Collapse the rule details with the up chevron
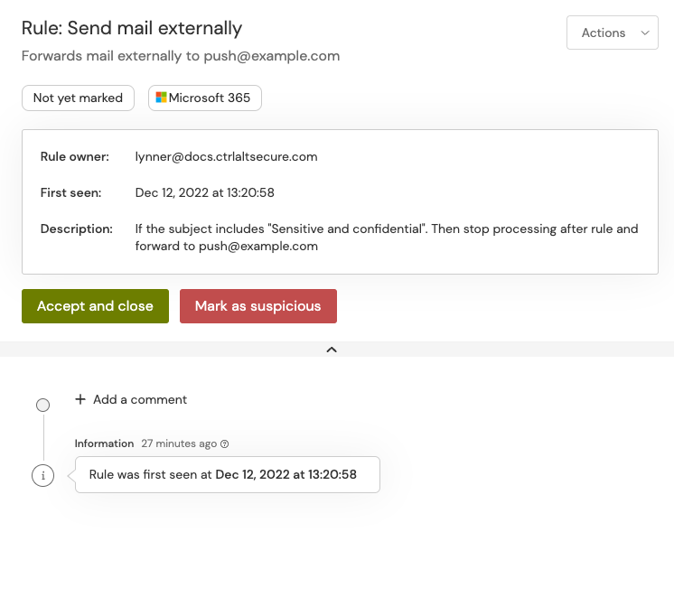Viewport: 674px width, 616px height. [x=332, y=350]
